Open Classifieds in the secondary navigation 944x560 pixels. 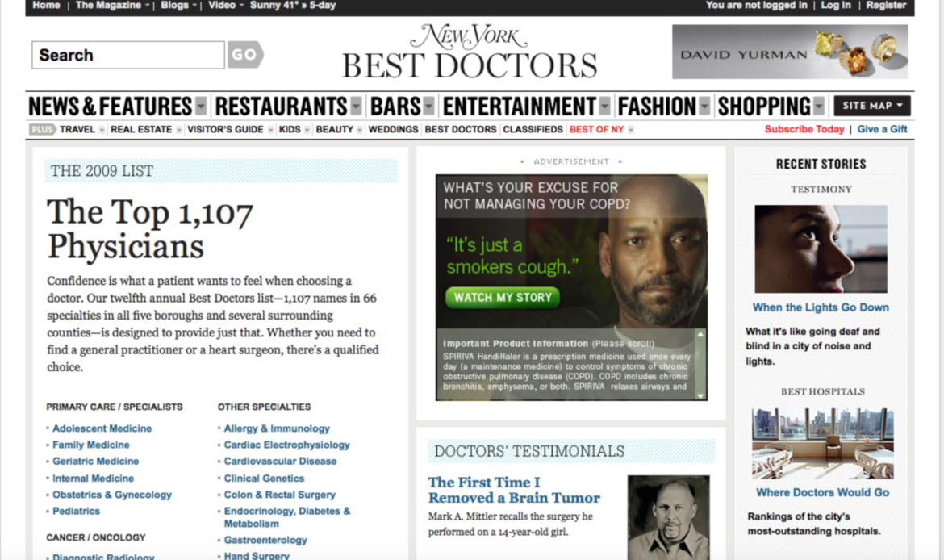533,129
